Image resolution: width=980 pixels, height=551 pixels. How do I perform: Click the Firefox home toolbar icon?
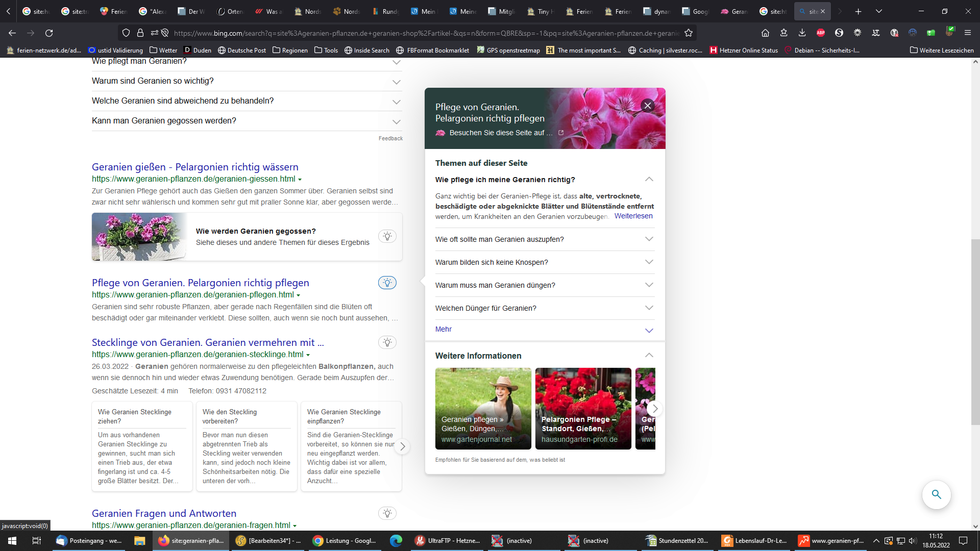point(765,33)
